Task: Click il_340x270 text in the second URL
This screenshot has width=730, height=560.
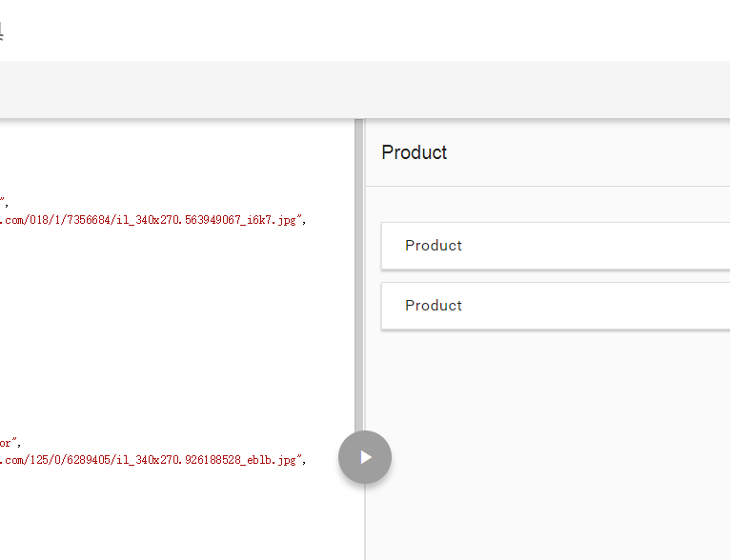Action: point(143,459)
